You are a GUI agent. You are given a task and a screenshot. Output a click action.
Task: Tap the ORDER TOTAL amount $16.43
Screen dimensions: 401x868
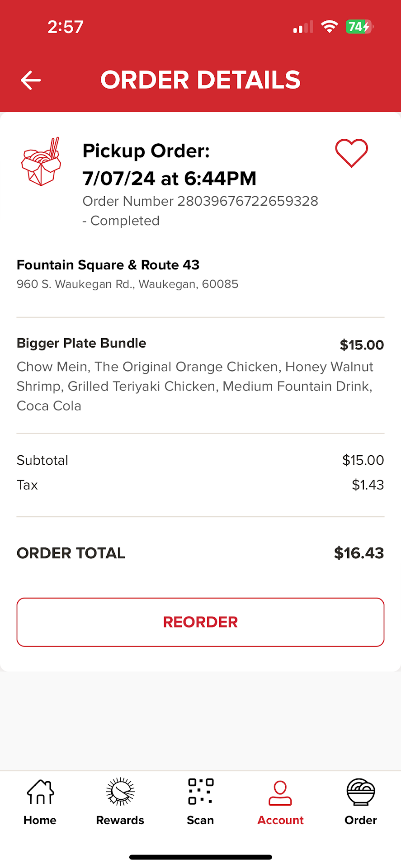[x=359, y=553]
